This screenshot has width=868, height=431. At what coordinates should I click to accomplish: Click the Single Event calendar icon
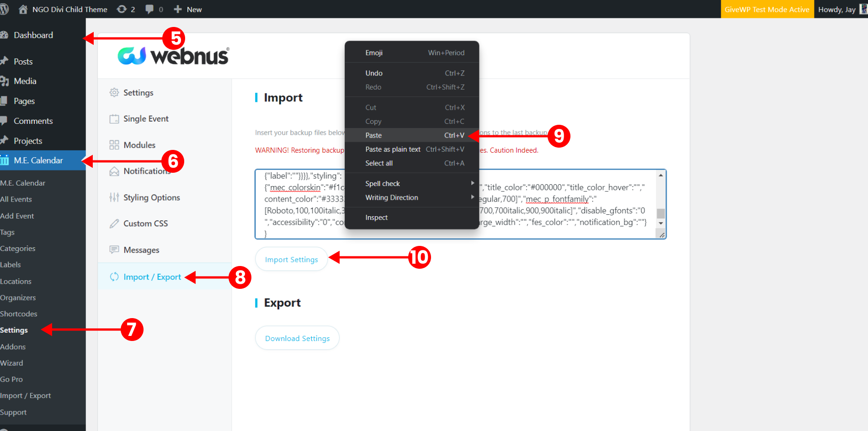pos(114,119)
